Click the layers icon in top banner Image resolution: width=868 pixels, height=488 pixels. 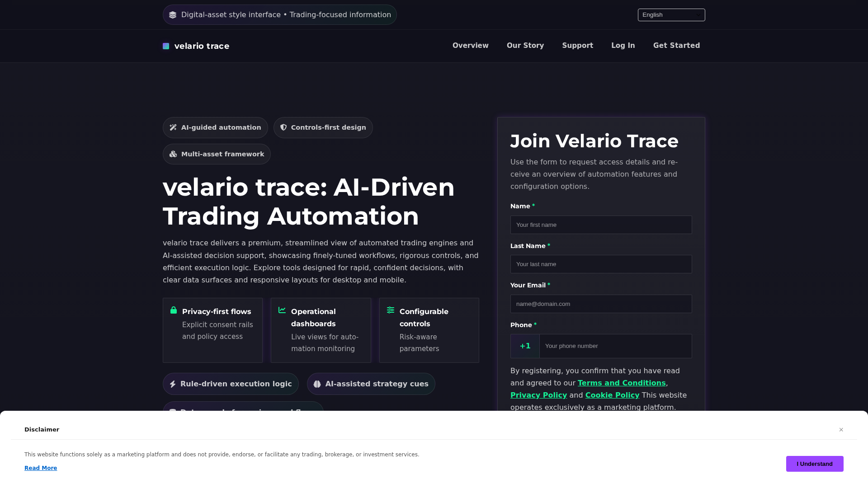pyautogui.click(x=173, y=15)
